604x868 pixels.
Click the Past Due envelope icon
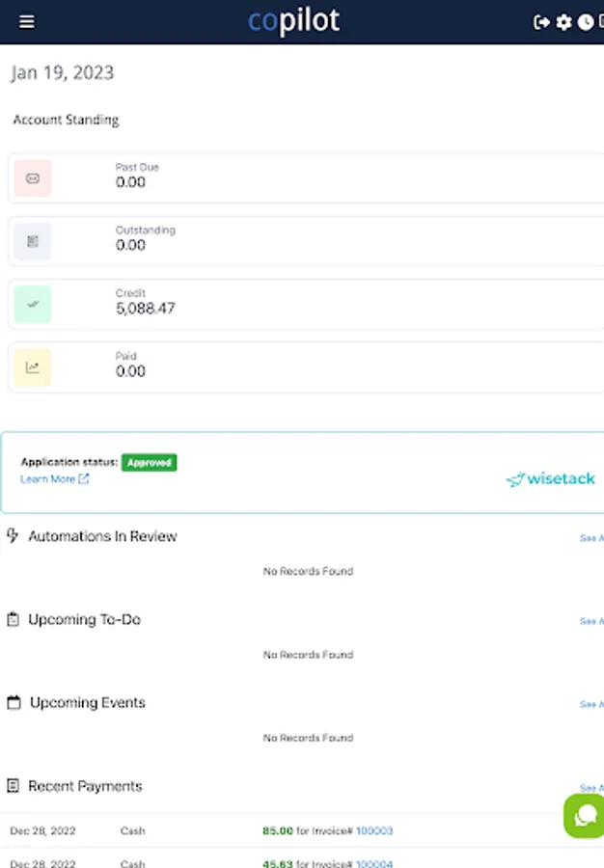pyautogui.click(x=32, y=177)
